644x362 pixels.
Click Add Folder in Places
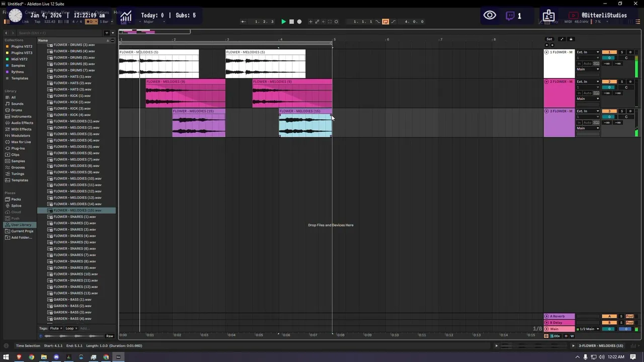coord(22,238)
